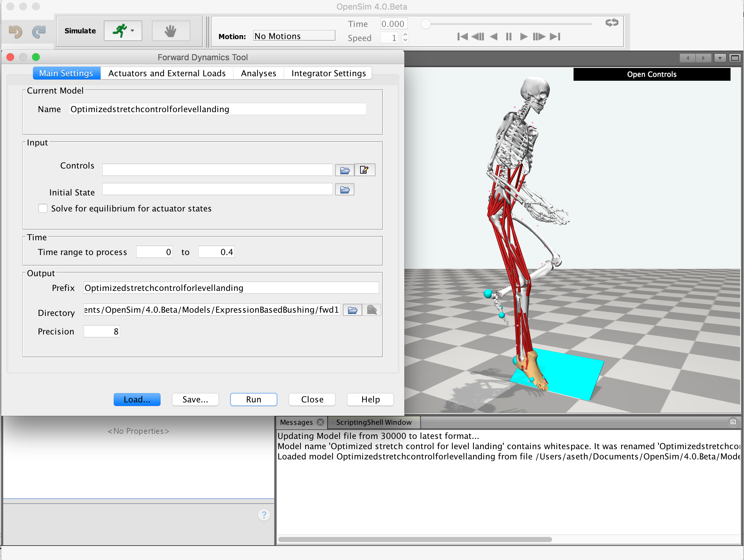Click Load to open a settings file
This screenshot has height=560, width=744.
pyautogui.click(x=136, y=399)
